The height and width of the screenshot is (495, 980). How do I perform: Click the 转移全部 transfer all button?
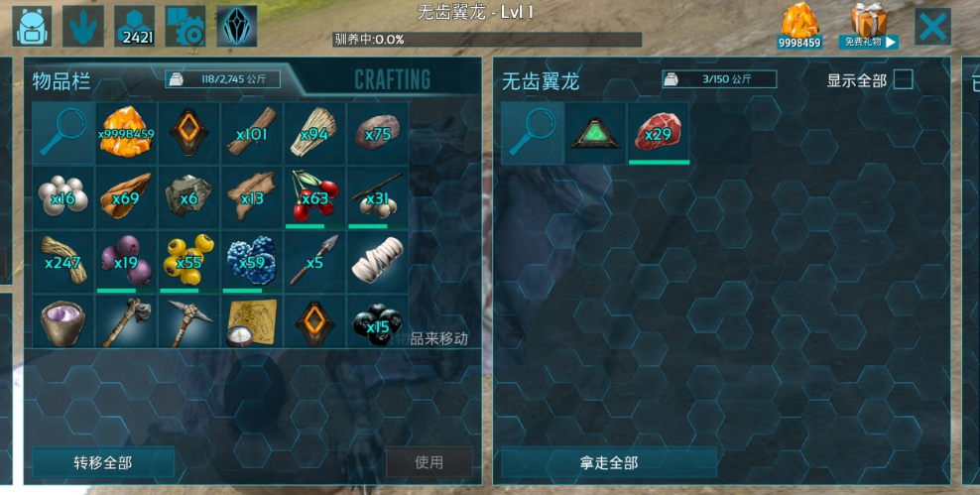click(103, 462)
